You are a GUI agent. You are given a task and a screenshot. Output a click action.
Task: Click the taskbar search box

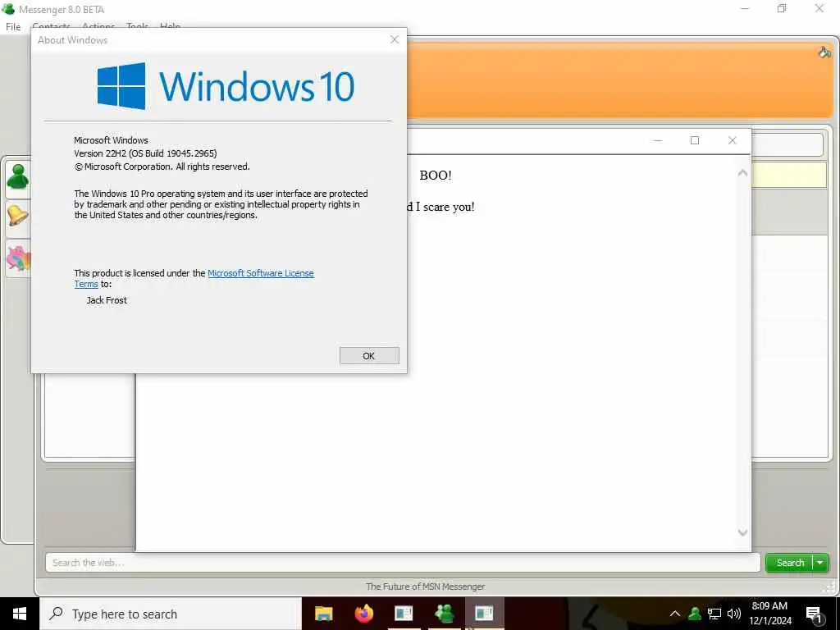171,614
